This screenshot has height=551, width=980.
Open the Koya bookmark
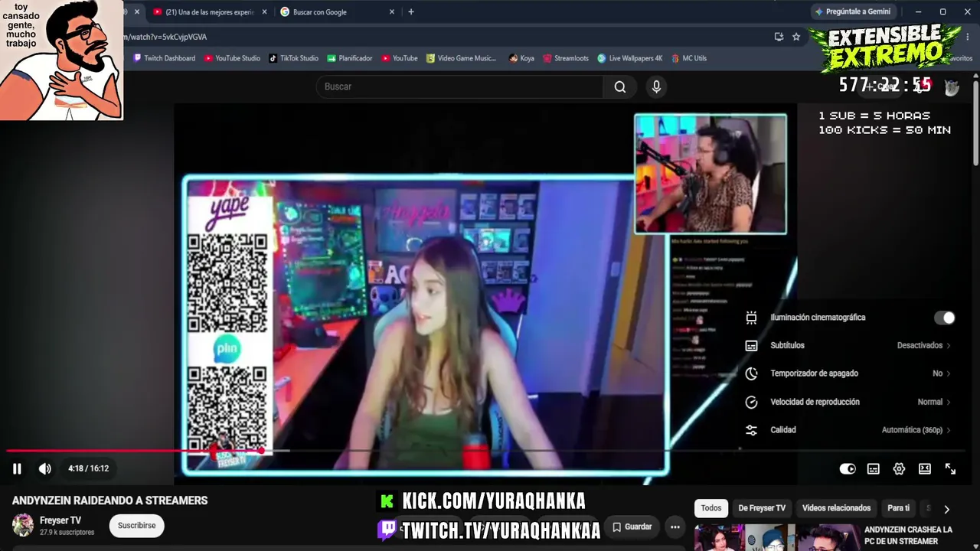pyautogui.click(x=521, y=58)
